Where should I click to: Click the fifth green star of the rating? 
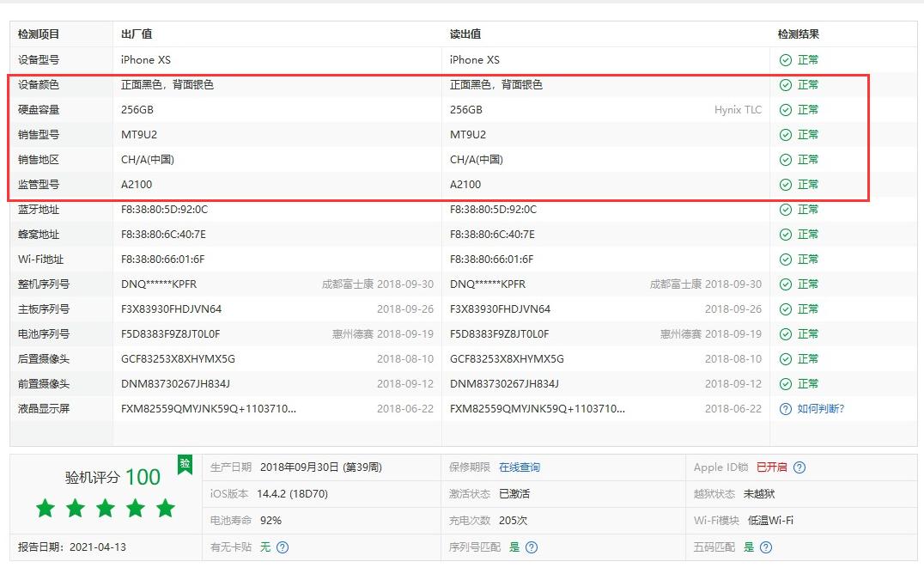coord(164,508)
